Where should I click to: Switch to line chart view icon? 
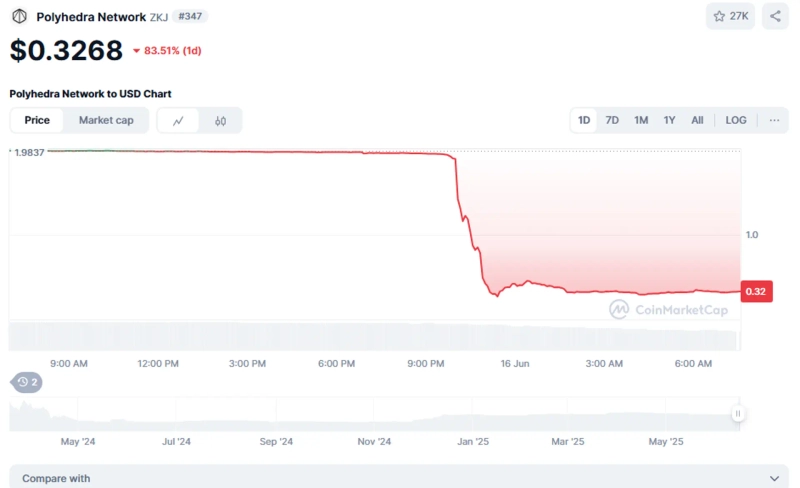click(x=178, y=121)
